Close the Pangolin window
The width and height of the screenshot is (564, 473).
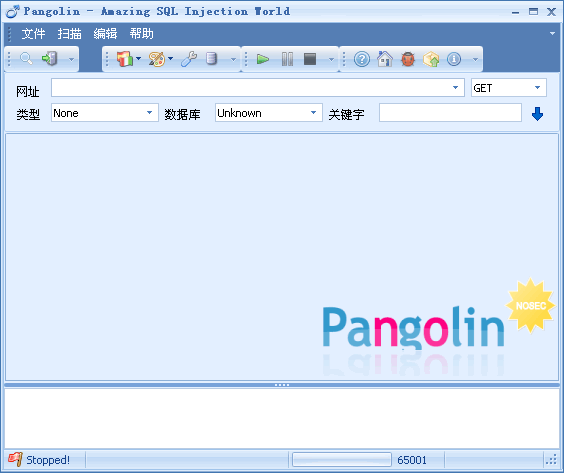[x=551, y=12]
